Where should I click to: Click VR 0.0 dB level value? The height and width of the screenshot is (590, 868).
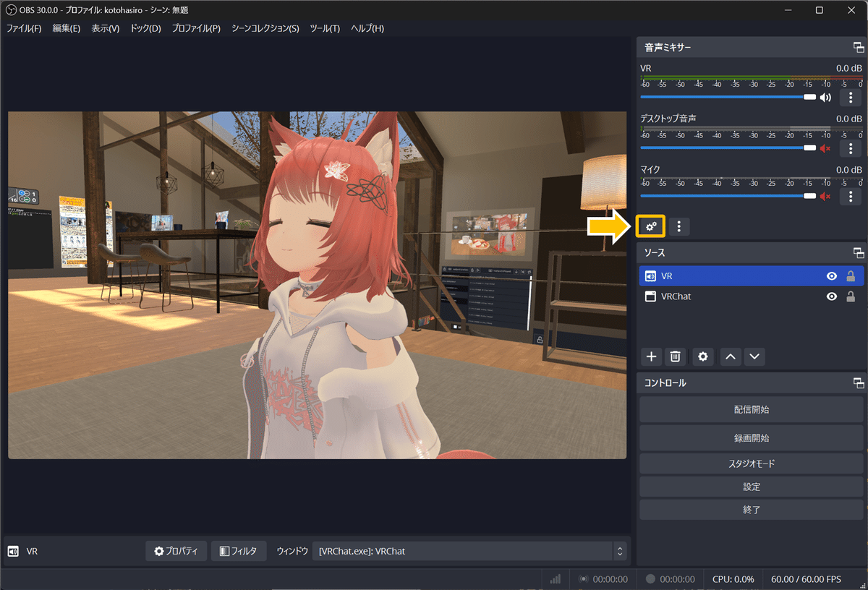point(848,68)
